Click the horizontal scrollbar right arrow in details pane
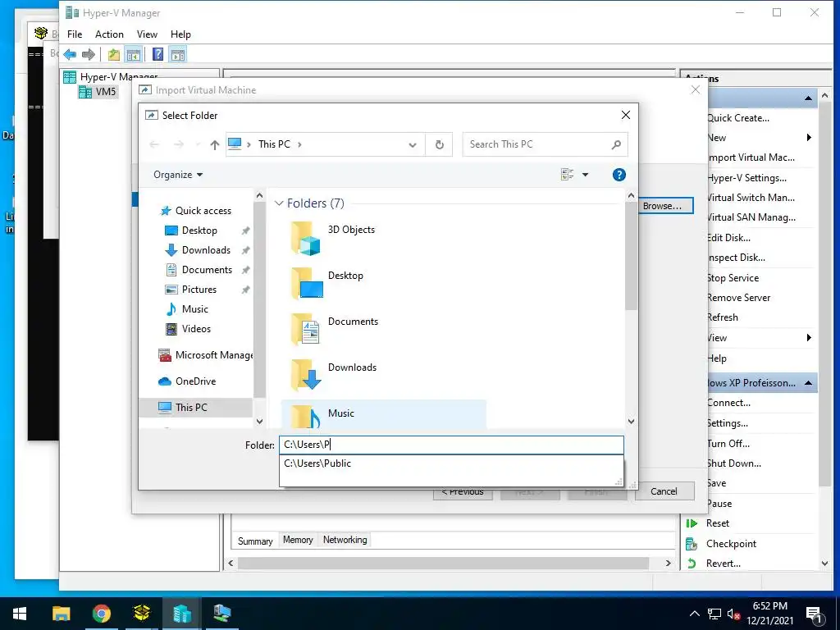The image size is (840, 630). (668, 563)
